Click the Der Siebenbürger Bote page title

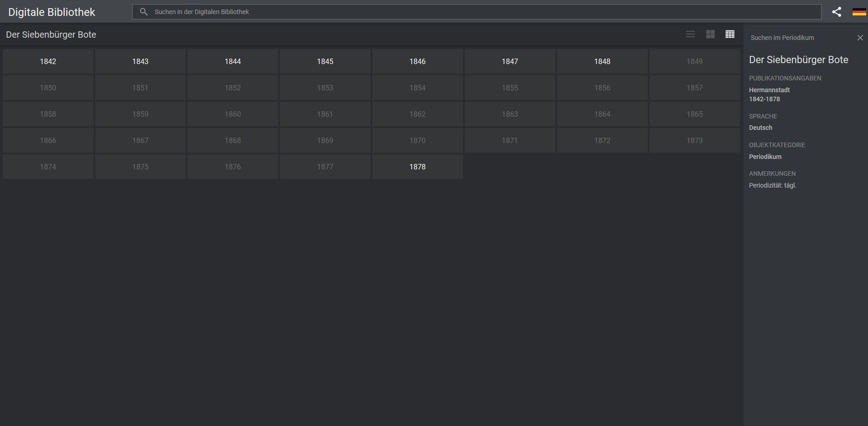(51, 35)
